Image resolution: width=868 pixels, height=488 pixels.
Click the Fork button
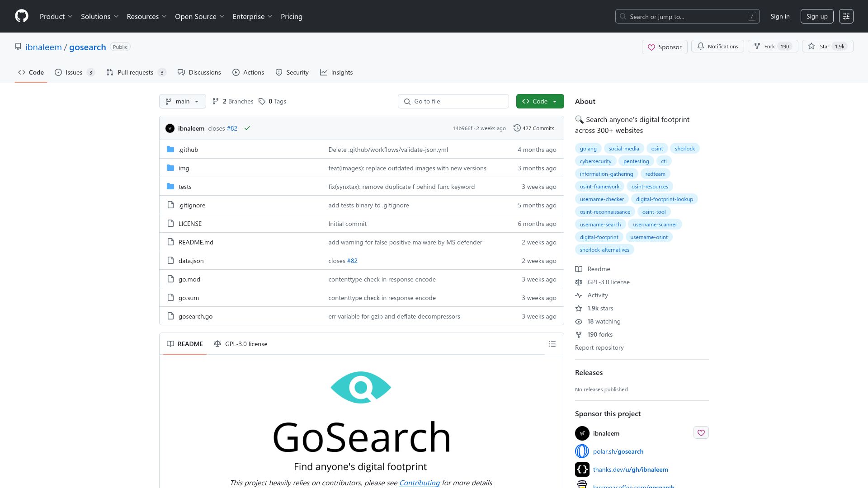click(x=773, y=47)
